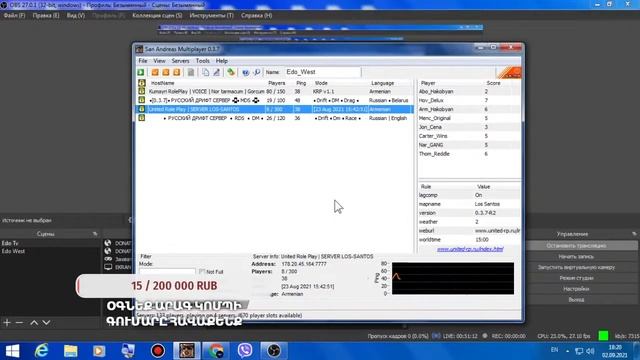Click the grey document icon in SA-MP toolbar

(x=191, y=72)
